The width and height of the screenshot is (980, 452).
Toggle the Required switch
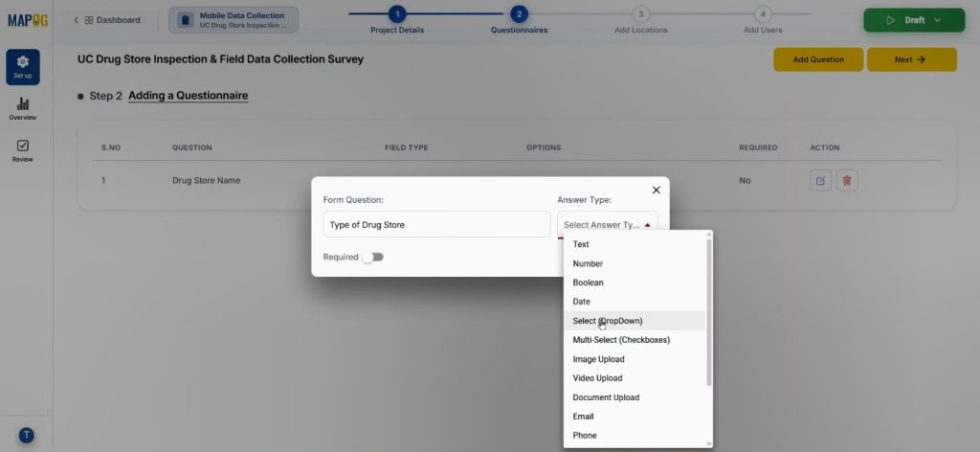tap(373, 257)
